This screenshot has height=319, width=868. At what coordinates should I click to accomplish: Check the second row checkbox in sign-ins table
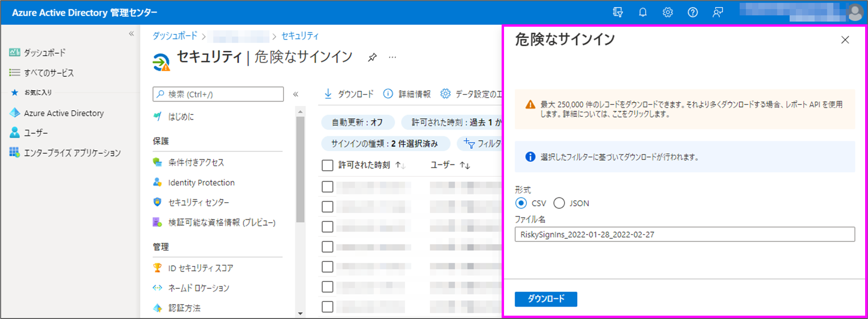(327, 207)
